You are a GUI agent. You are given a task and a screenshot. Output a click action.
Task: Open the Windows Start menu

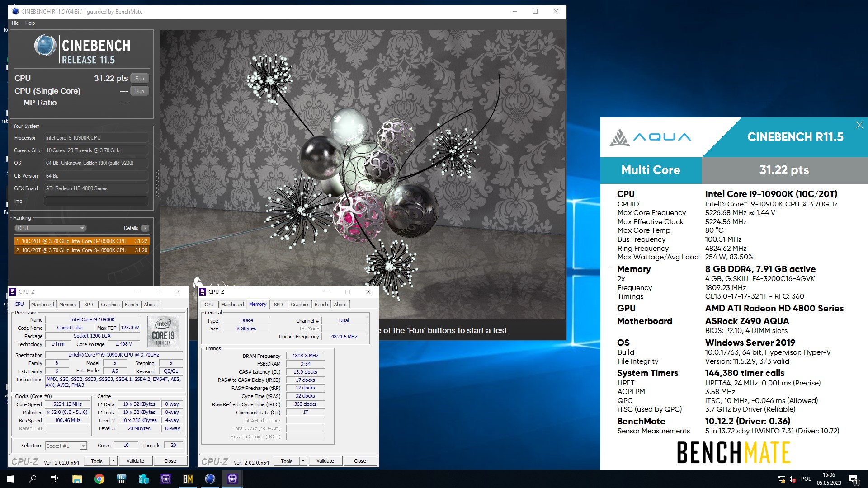11,479
